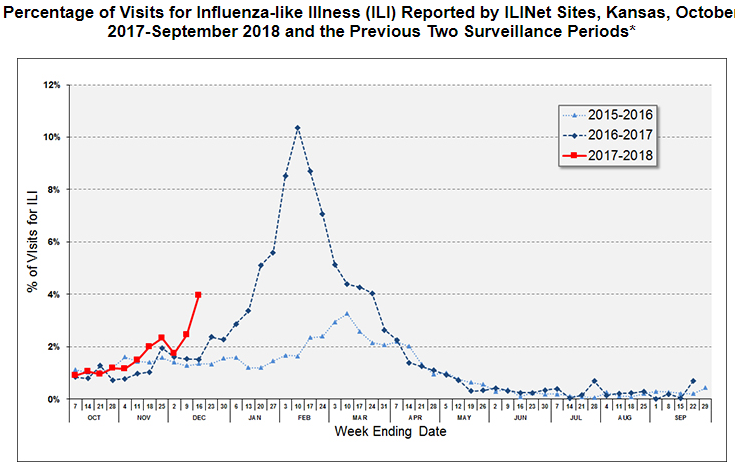Click the 2016-2017 legend entry
This screenshot has width=747, height=469.
tap(609, 134)
